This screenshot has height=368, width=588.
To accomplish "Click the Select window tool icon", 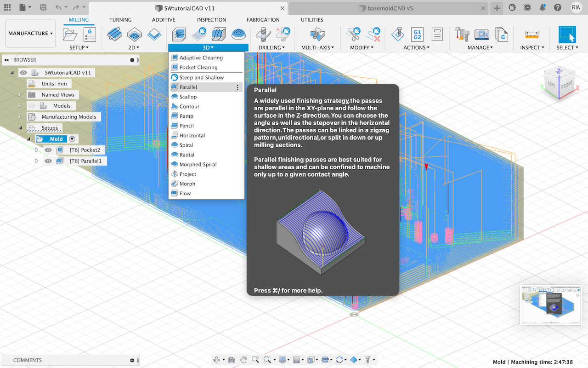I will (x=567, y=34).
